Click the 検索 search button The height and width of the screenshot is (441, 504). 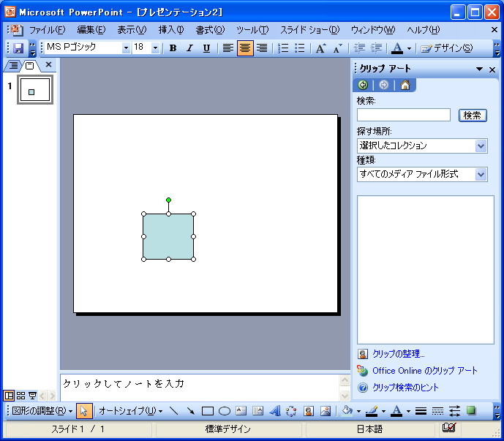[x=473, y=116]
